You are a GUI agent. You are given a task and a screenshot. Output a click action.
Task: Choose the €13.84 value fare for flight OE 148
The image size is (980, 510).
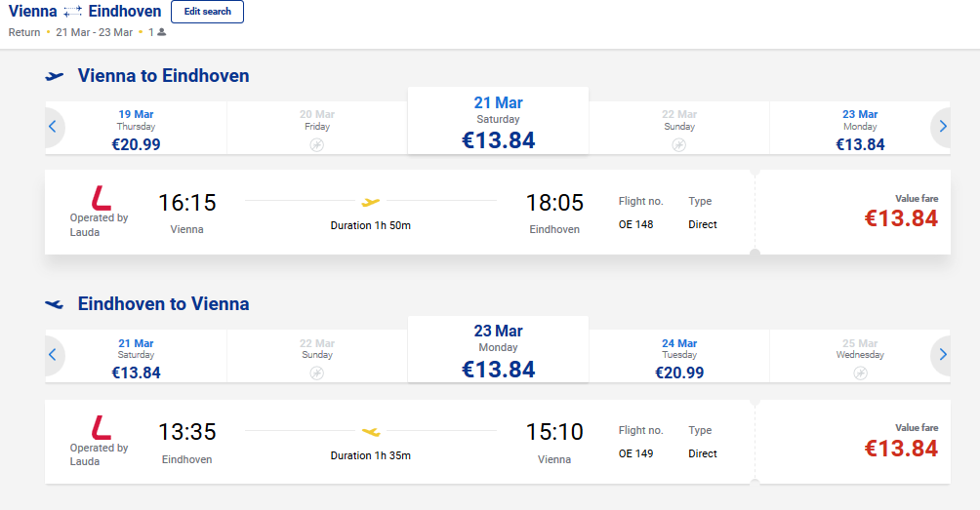point(900,218)
